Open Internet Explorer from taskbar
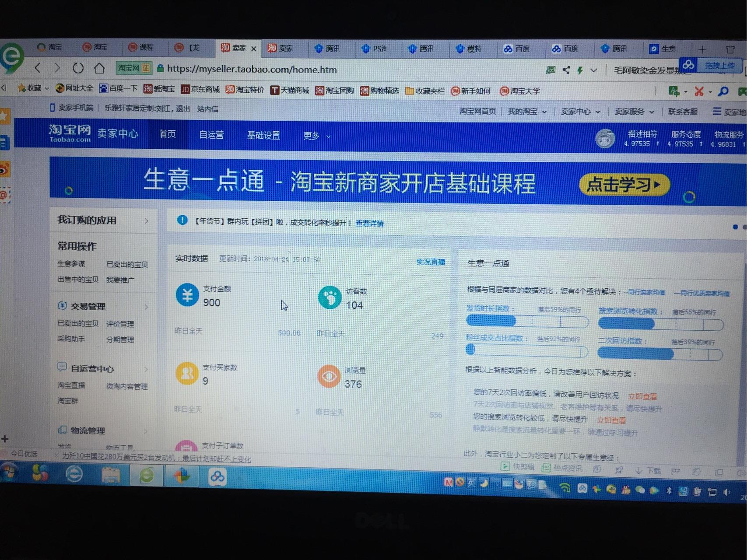The image size is (747, 560). click(x=74, y=474)
